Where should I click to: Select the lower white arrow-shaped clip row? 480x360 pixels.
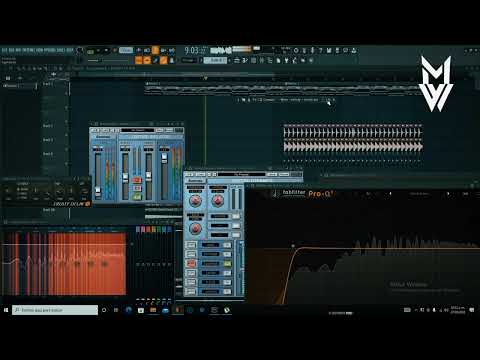click(353, 147)
